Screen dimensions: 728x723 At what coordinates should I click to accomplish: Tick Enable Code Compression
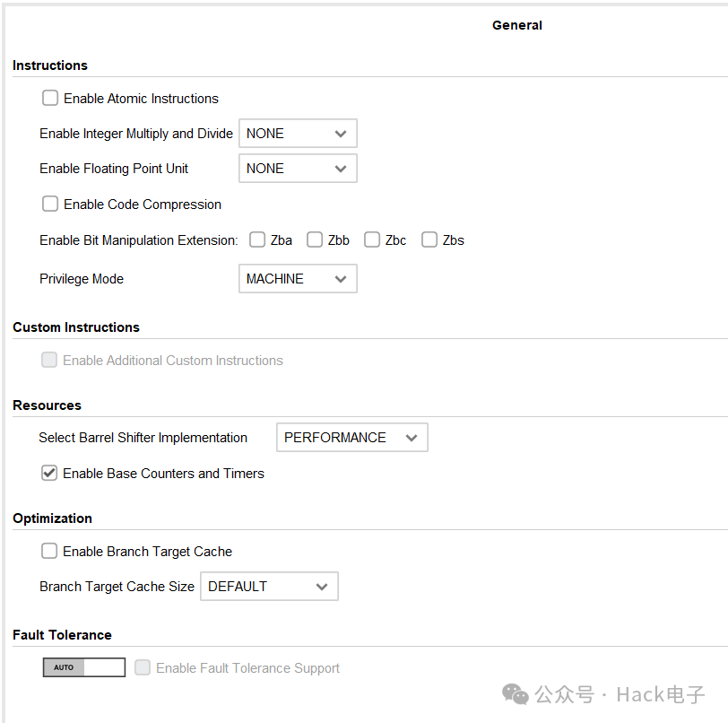point(50,204)
